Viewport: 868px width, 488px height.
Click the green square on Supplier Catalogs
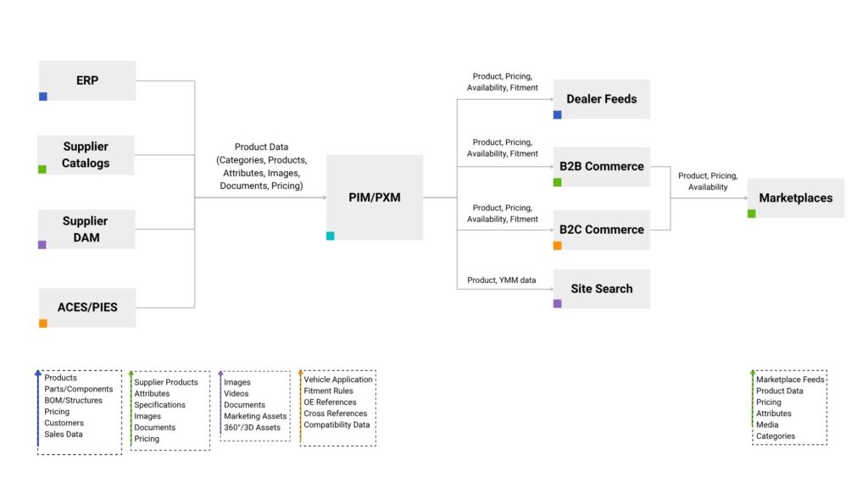pyautogui.click(x=42, y=169)
